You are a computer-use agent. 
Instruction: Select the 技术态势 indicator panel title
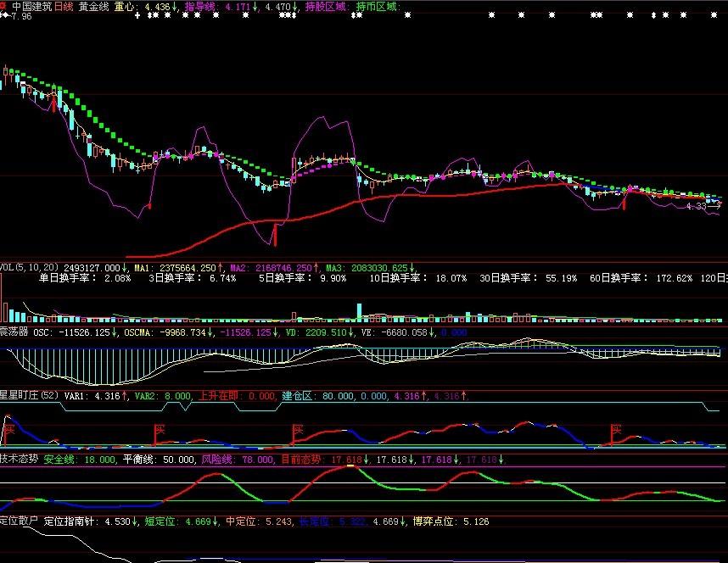[x=19, y=459]
